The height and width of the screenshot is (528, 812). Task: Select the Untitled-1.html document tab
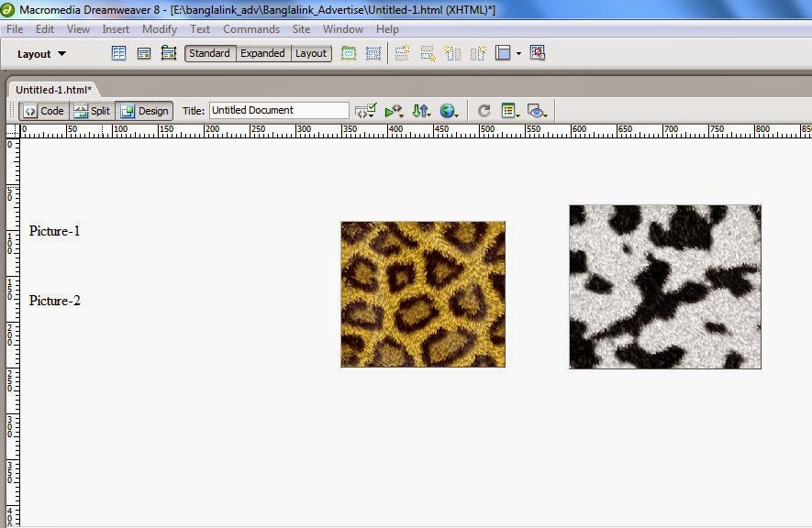(x=53, y=90)
